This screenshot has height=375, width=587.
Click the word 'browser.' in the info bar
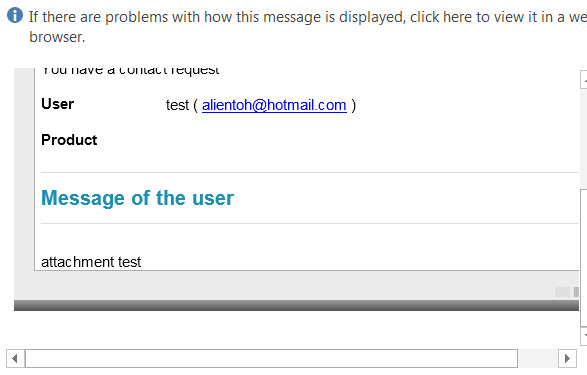57,37
